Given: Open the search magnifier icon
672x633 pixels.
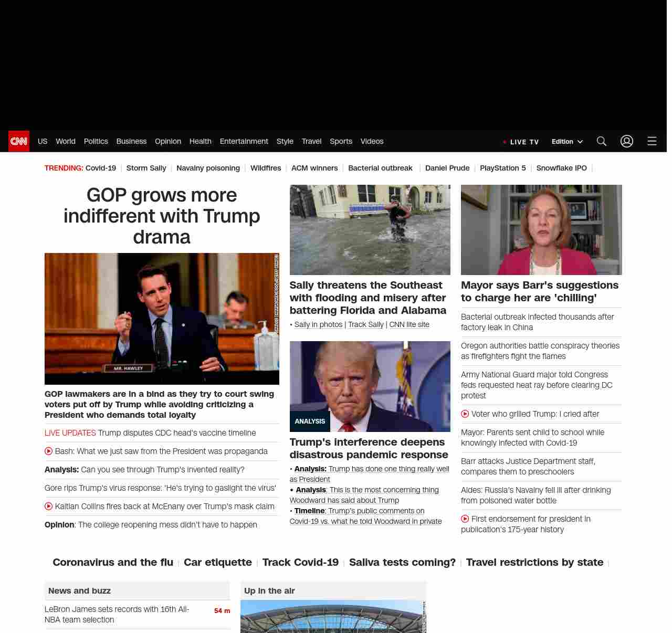Looking at the screenshot, I should (601, 141).
